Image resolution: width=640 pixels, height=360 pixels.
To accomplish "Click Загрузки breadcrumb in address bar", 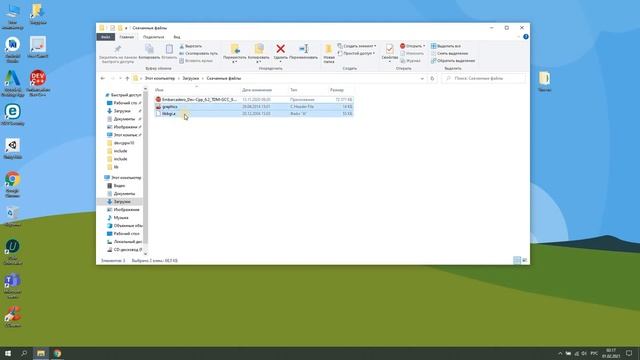I will tap(191, 78).
